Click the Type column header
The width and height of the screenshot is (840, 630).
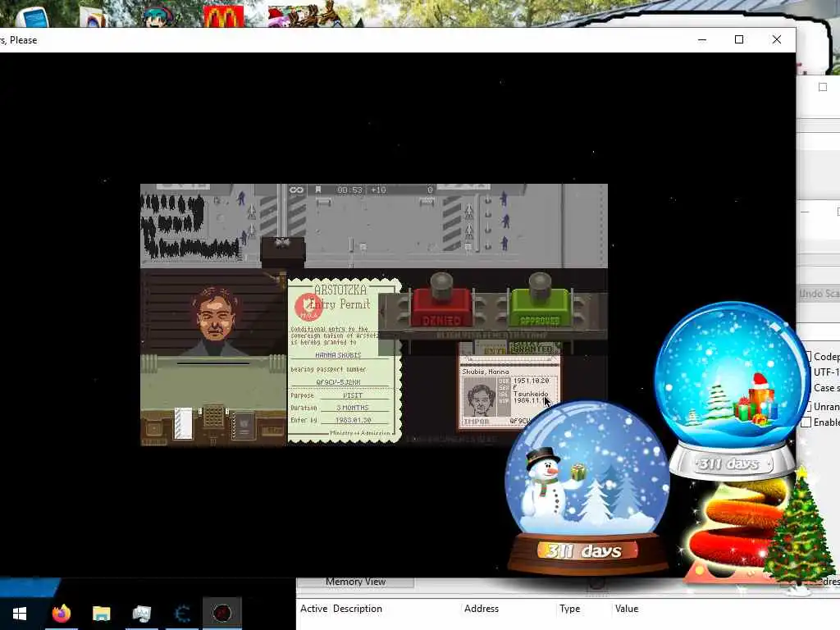click(x=569, y=609)
